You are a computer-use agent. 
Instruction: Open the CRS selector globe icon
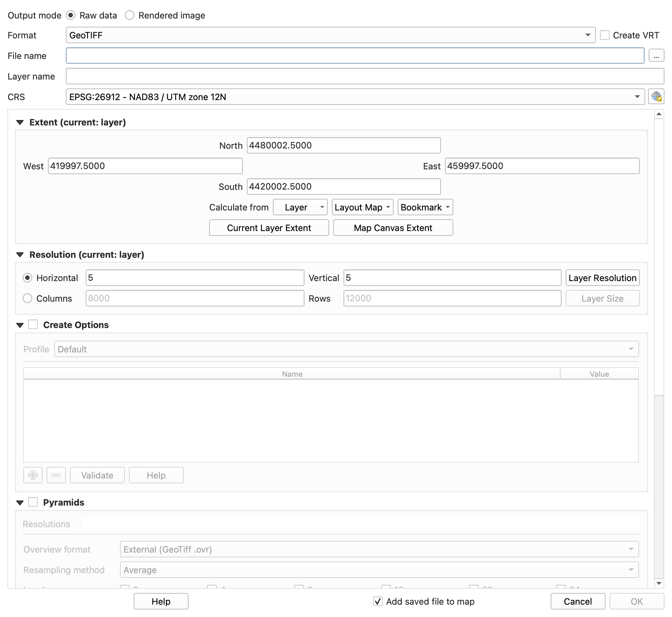point(656,97)
